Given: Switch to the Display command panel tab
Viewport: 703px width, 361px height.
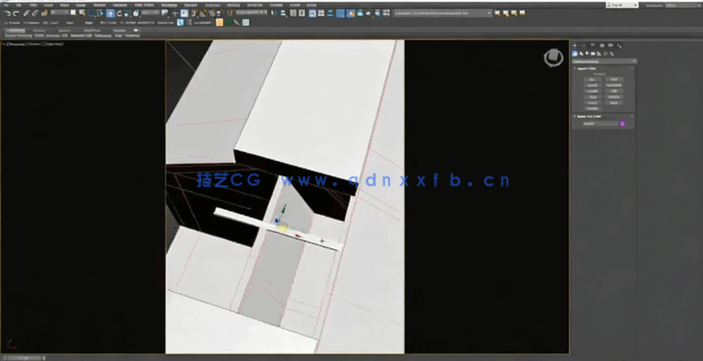Looking at the screenshot, I should [610, 45].
